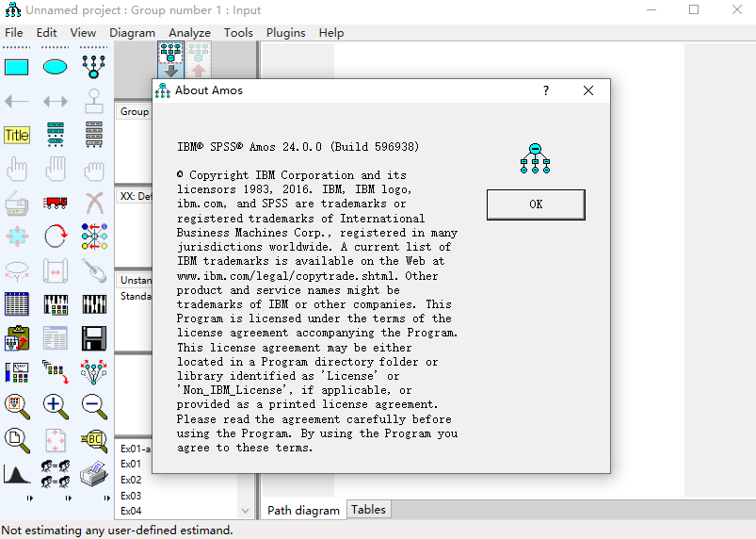The width and height of the screenshot is (756, 539).
Task: Select file Ex02 in the list
Action: (x=131, y=480)
